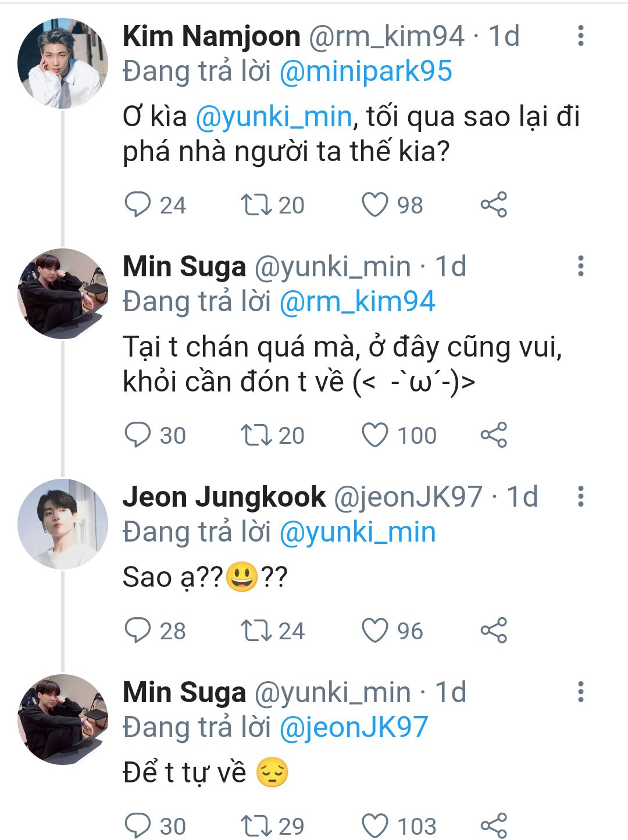Screen dimensions: 628x840
Task: Open more options on Kim Namjoon's tweet
Action: [580, 36]
